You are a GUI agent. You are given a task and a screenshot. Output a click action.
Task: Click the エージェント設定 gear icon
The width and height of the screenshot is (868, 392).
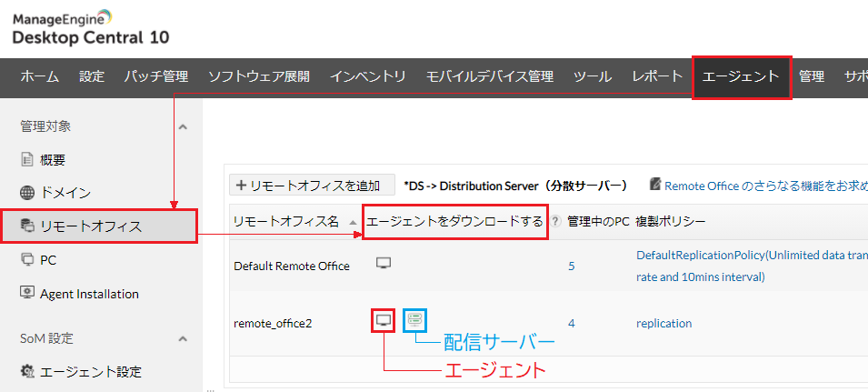(x=27, y=371)
